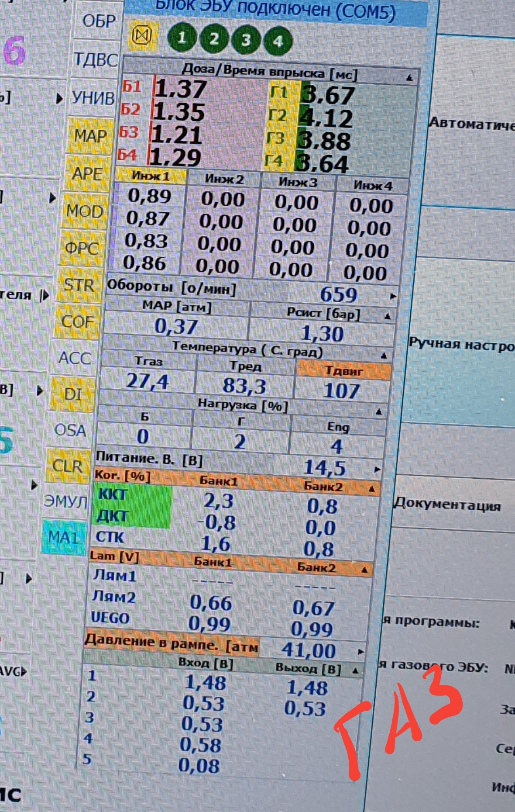Open the ЭМУЛ sidebar item

[x=65, y=501]
